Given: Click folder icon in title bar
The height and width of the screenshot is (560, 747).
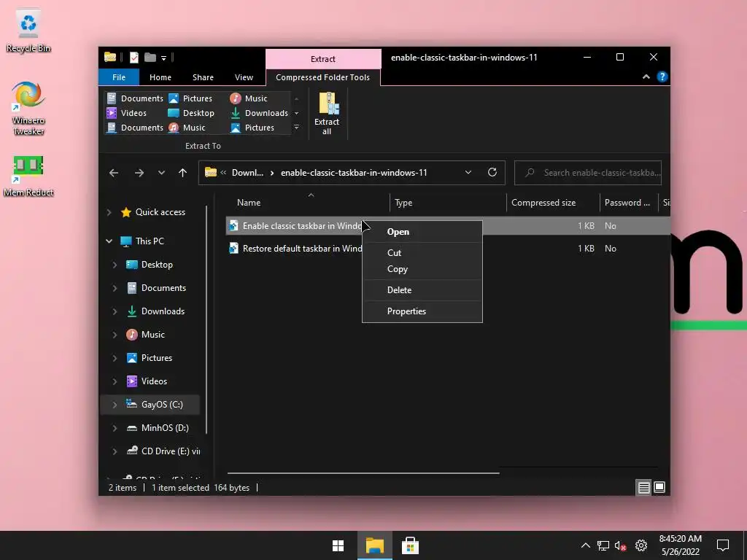Looking at the screenshot, I should (x=110, y=58).
